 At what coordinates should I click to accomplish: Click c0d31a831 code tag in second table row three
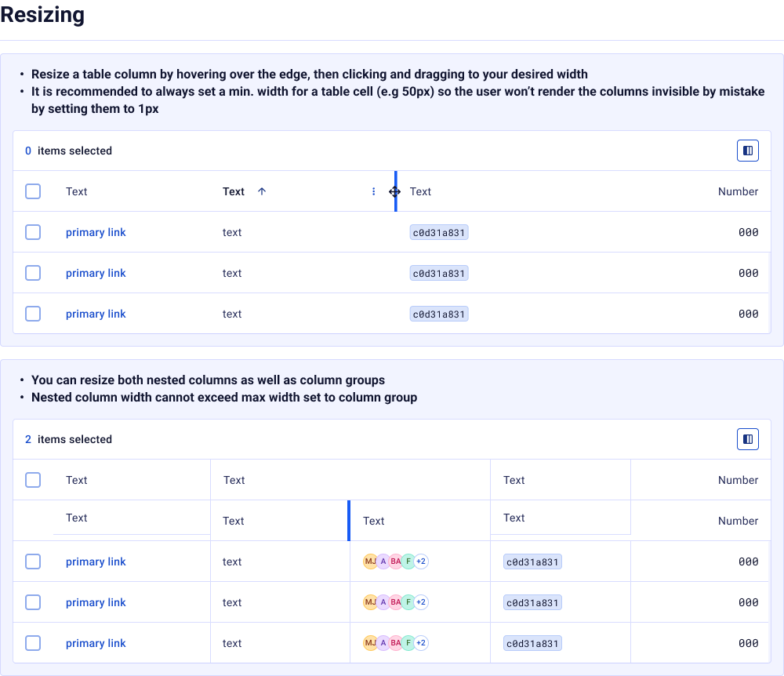[532, 644]
